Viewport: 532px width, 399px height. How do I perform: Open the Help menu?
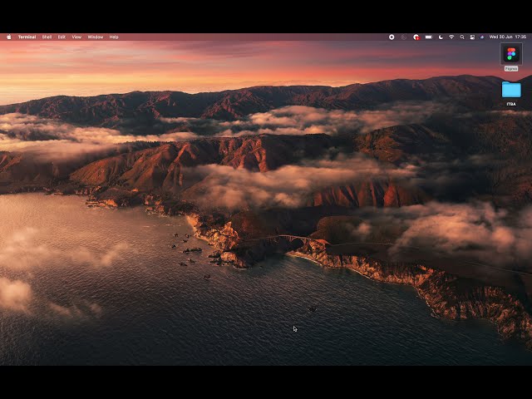[114, 37]
